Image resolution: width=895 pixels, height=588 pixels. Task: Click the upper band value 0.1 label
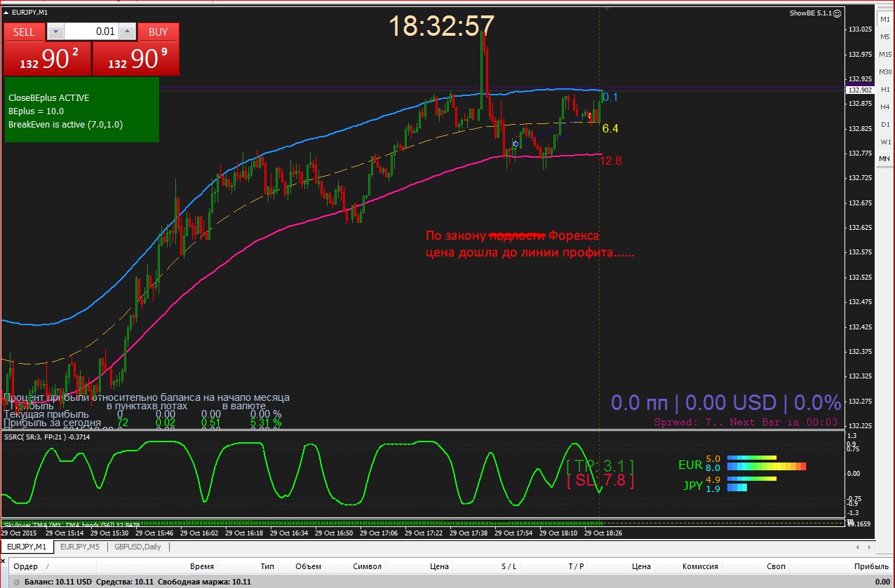610,97
